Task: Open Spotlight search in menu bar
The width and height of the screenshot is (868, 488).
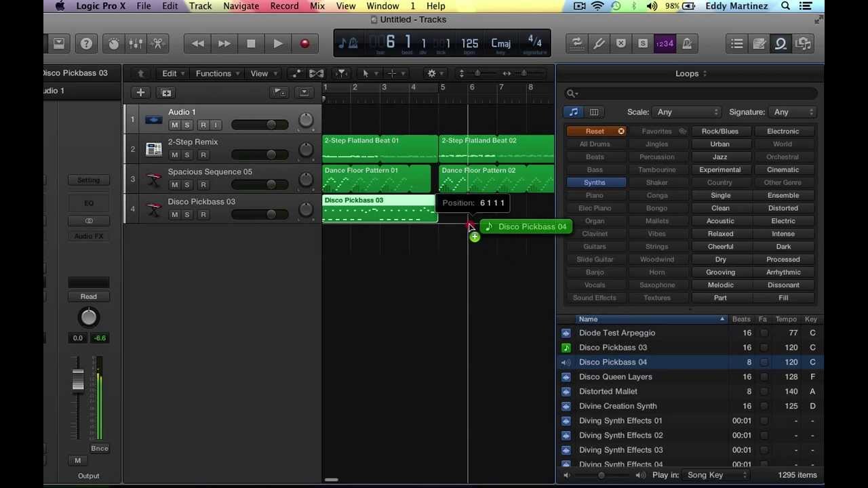Action: [x=786, y=6]
